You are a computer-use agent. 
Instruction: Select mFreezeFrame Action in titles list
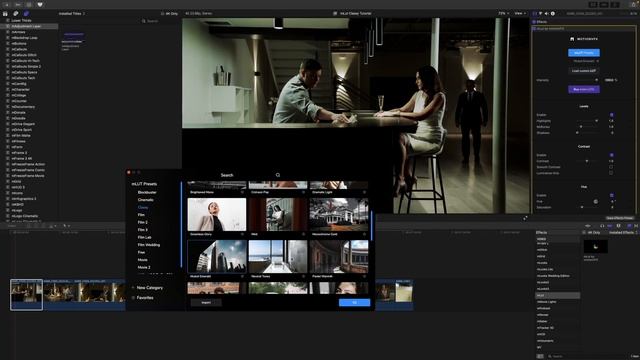[28, 164]
